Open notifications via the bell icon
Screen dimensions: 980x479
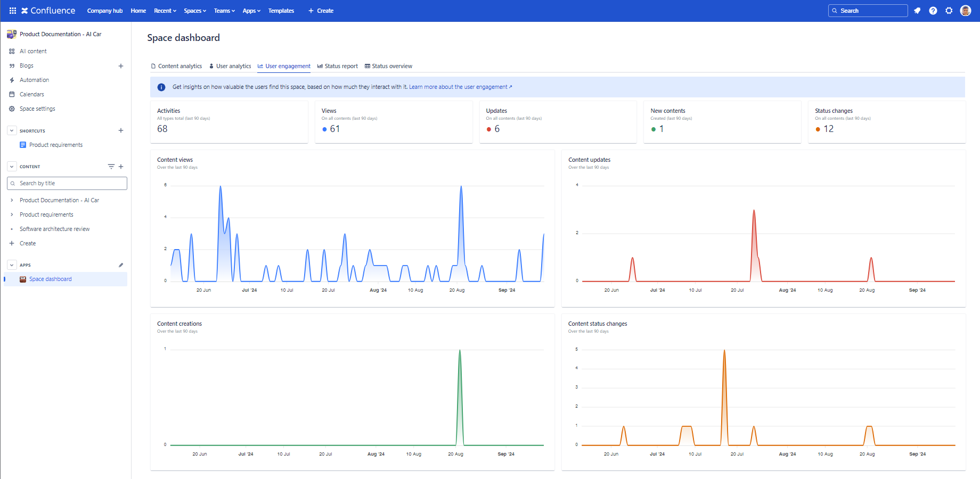click(x=917, y=11)
